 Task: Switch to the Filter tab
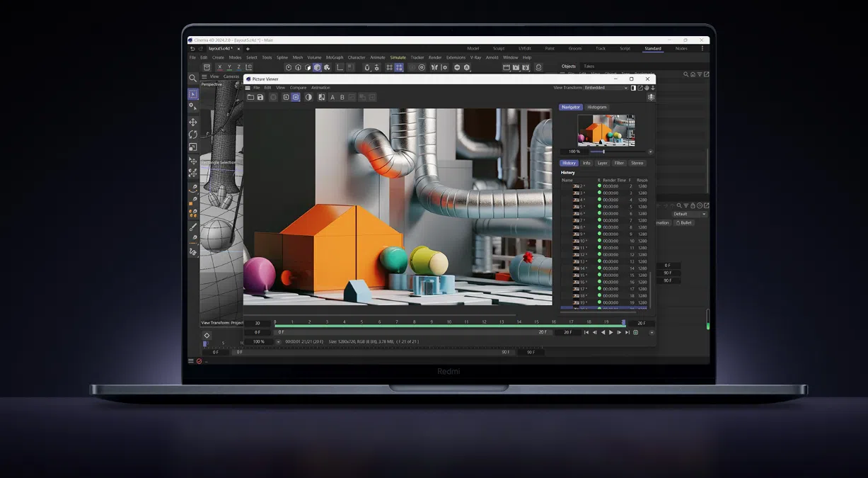coord(619,163)
